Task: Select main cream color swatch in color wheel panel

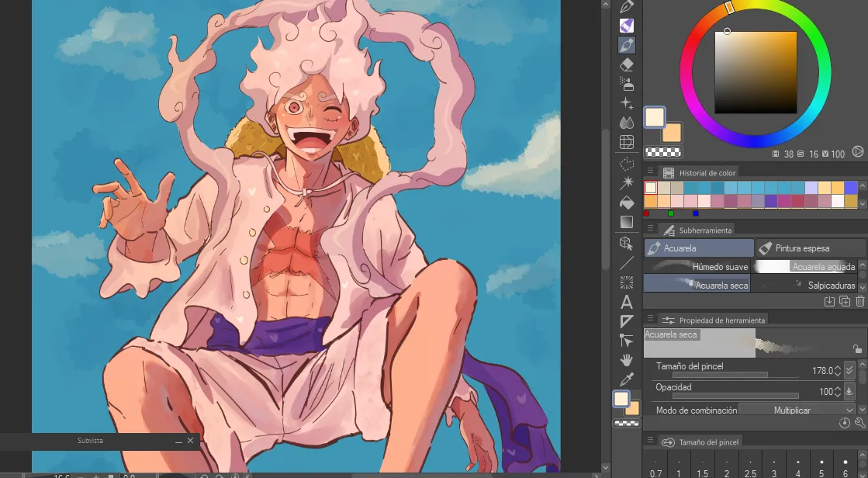Action: click(x=655, y=117)
